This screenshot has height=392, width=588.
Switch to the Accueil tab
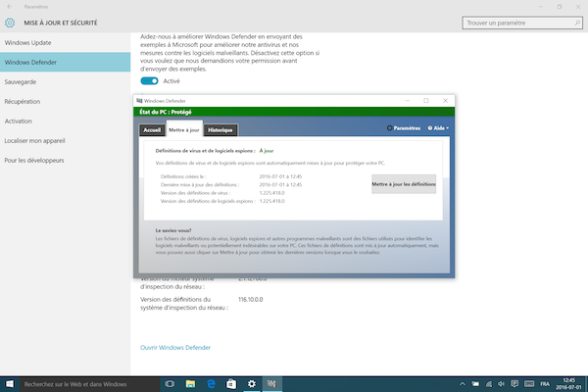(152, 129)
